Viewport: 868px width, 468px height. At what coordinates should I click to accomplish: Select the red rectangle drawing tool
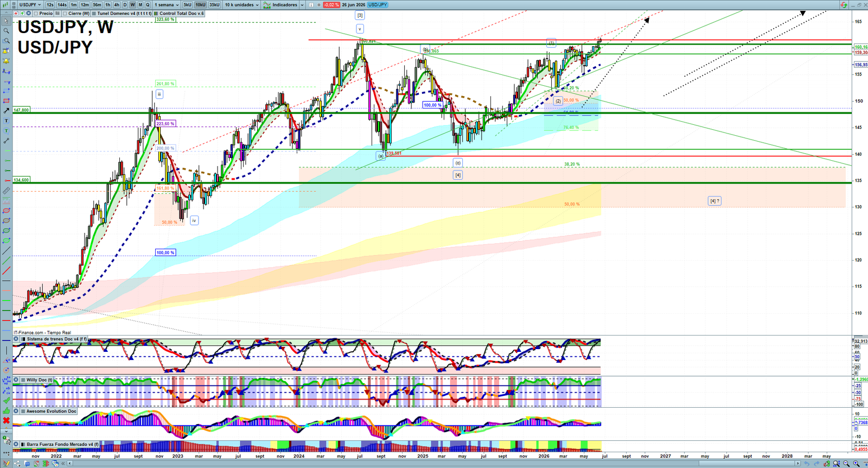click(7, 101)
